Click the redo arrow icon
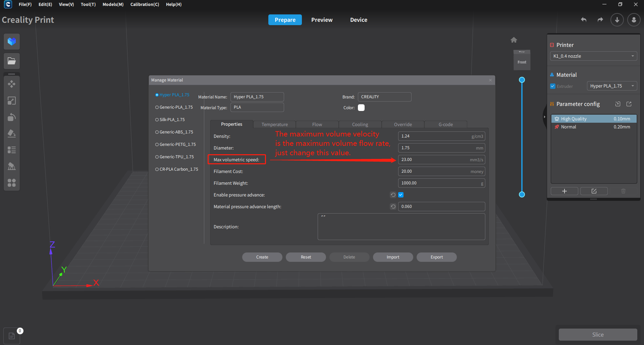Screen dimensions: 644x345 [600, 20]
